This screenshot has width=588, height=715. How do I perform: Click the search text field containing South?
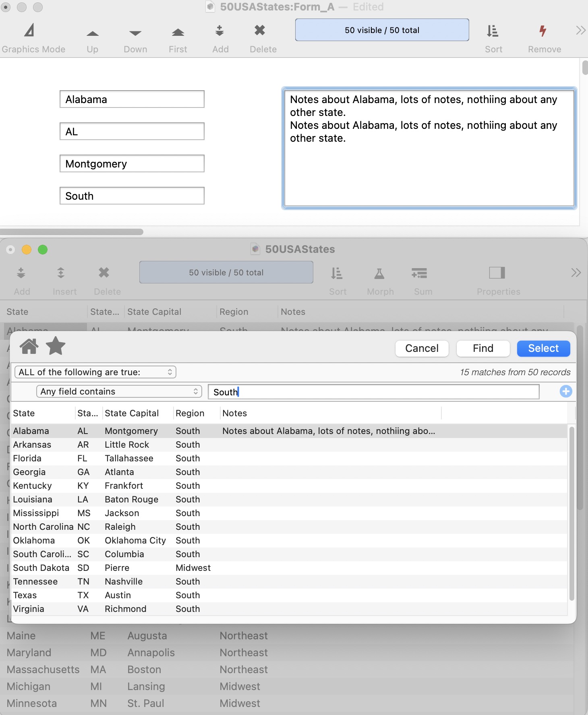[x=374, y=392]
